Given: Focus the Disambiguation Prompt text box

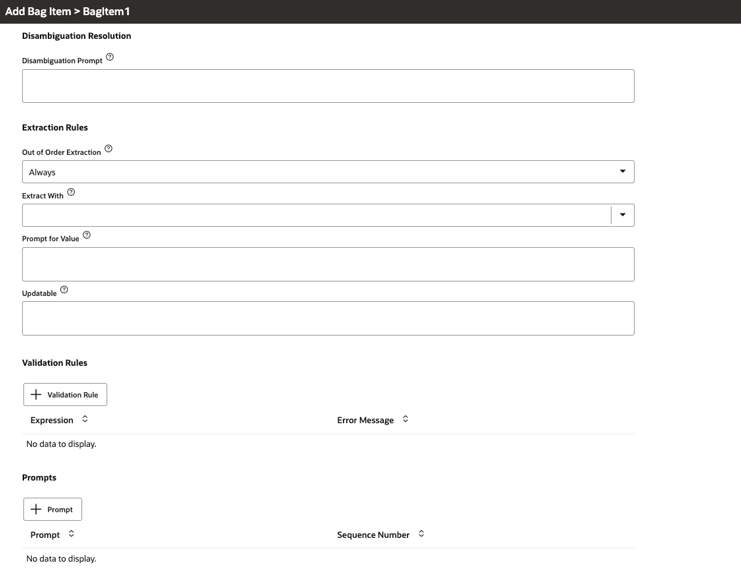Looking at the screenshot, I should tap(328, 86).
